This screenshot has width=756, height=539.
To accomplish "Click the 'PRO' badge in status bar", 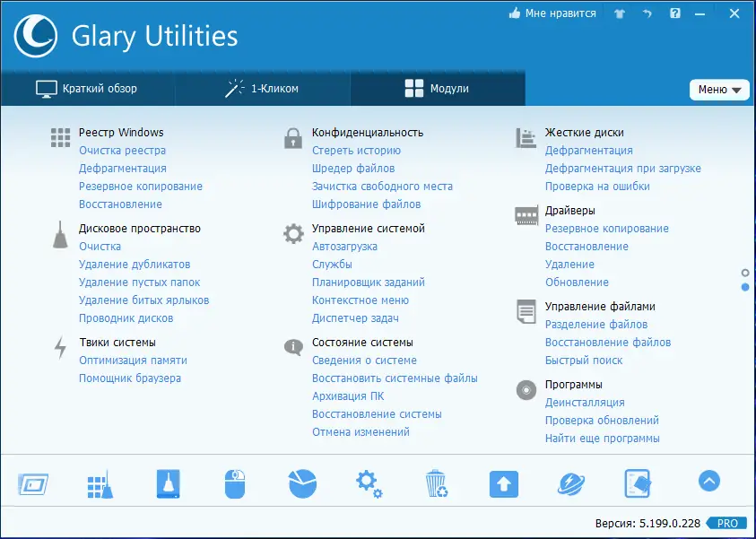I will tap(727, 523).
